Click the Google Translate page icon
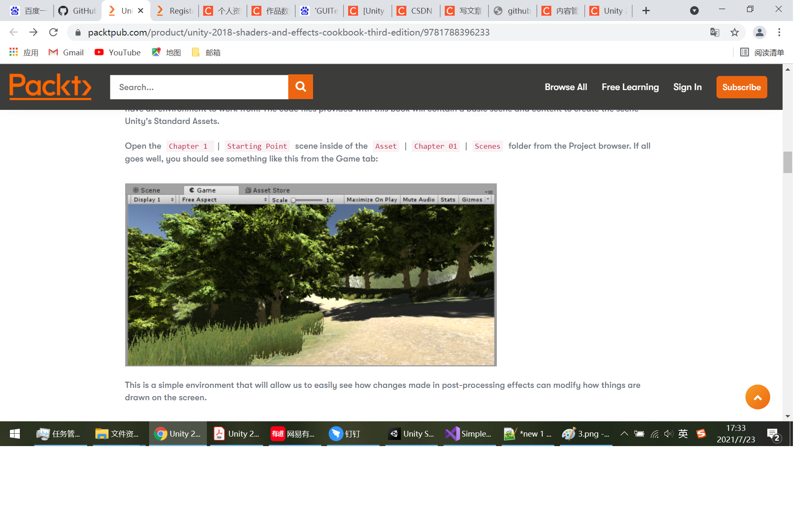This screenshot has height=532, width=802. [714, 32]
